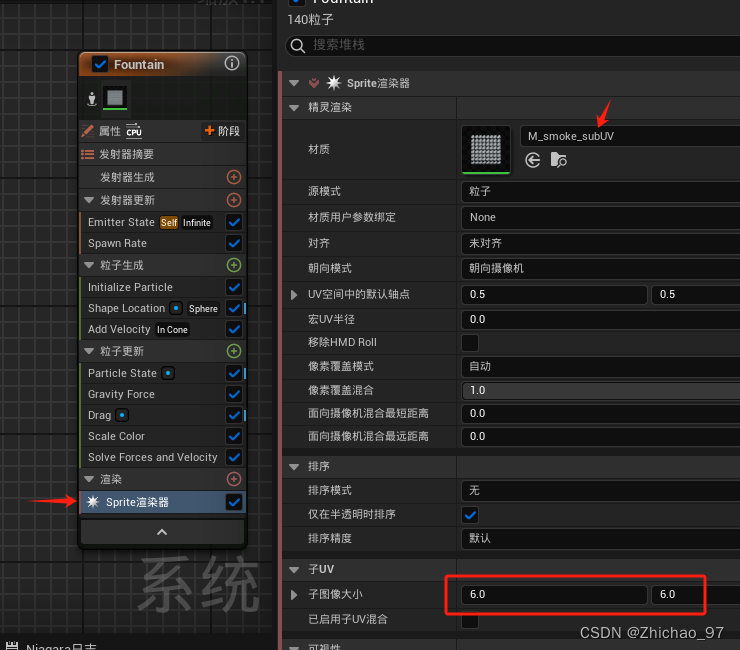Add module to 发射器生成
Viewport: 740px width, 650px height.
[234, 177]
